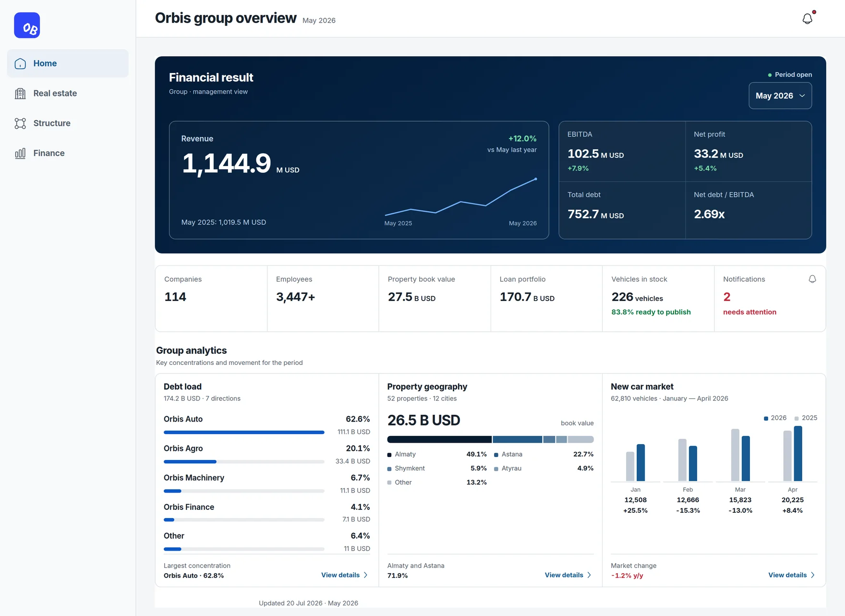
Task: Open the May 2026 period dropdown
Action: point(780,96)
